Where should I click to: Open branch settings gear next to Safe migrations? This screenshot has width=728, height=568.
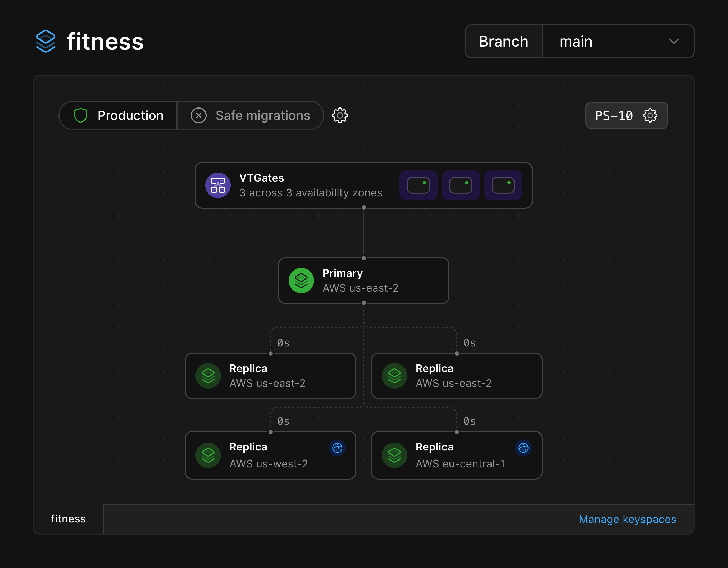click(x=340, y=115)
